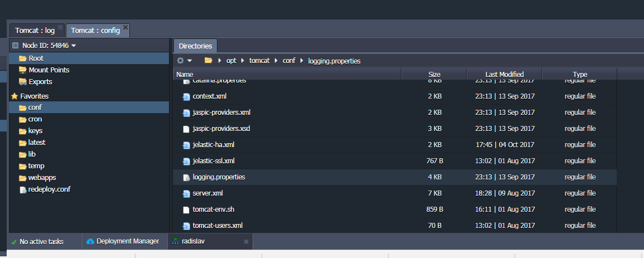This screenshot has height=258, width=644.
Task: Click the jelastic-ssl.xml file icon
Action: [x=186, y=161]
